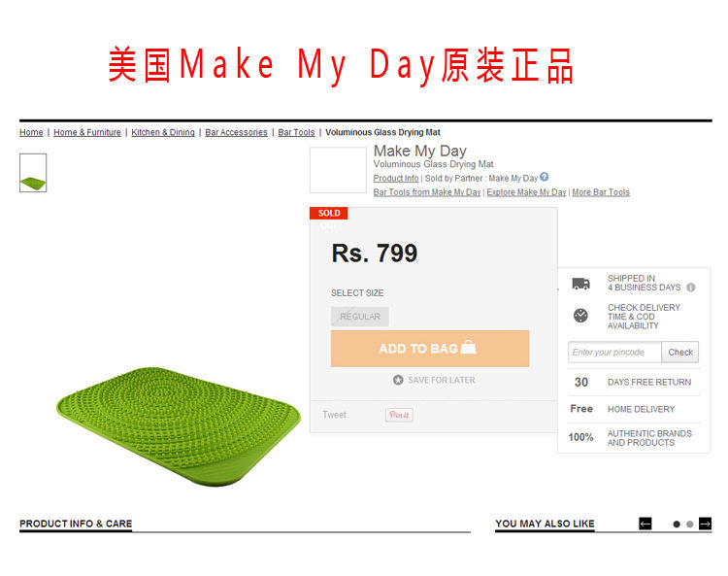Go to Kitchen & Dining breadcrumb
The width and height of the screenshot is (728, 576).
163,132
